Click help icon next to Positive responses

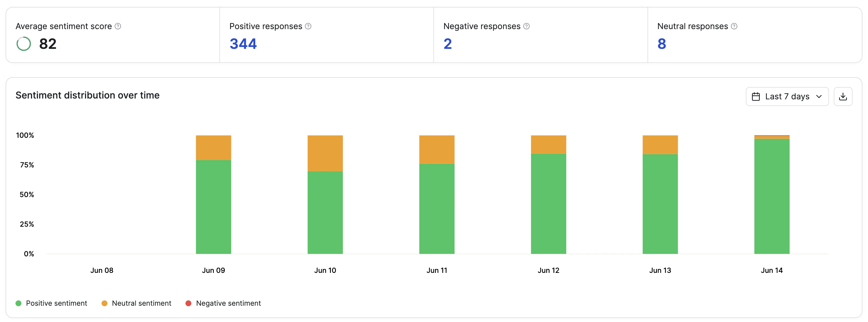[308, 26]
